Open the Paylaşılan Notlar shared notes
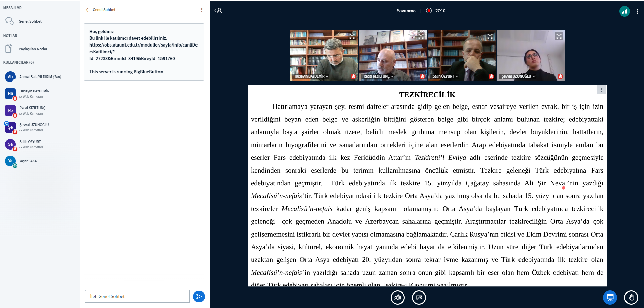 coord(33,49)
